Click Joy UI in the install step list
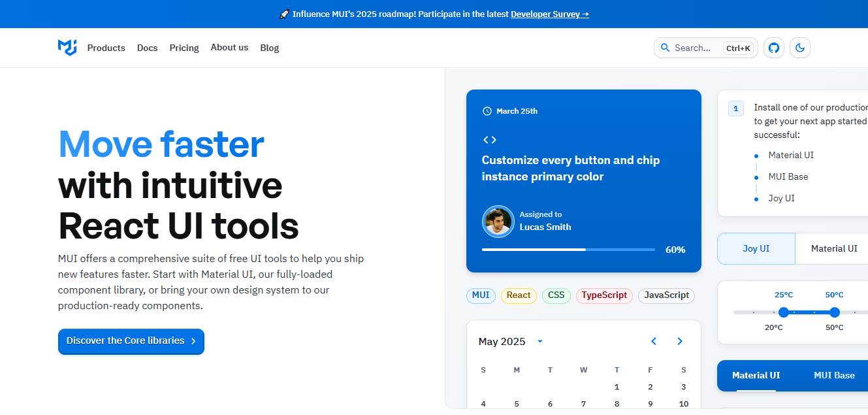This screenshot has width=868, height=415. pos(782,199)
